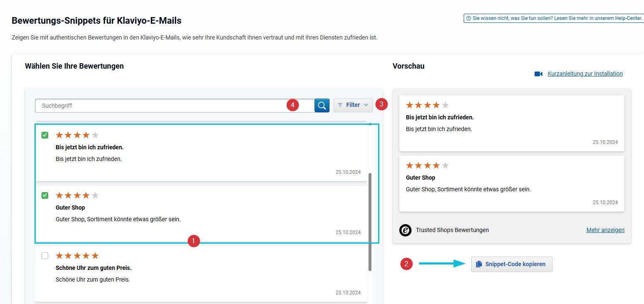The image size is (644, 304).
Task: Click the video camera icon next to Kurzanleitung
Action: point(538,74)
